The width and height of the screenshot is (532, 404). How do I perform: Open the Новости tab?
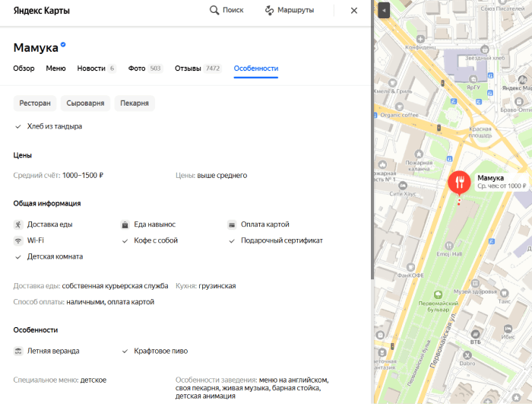96,68
